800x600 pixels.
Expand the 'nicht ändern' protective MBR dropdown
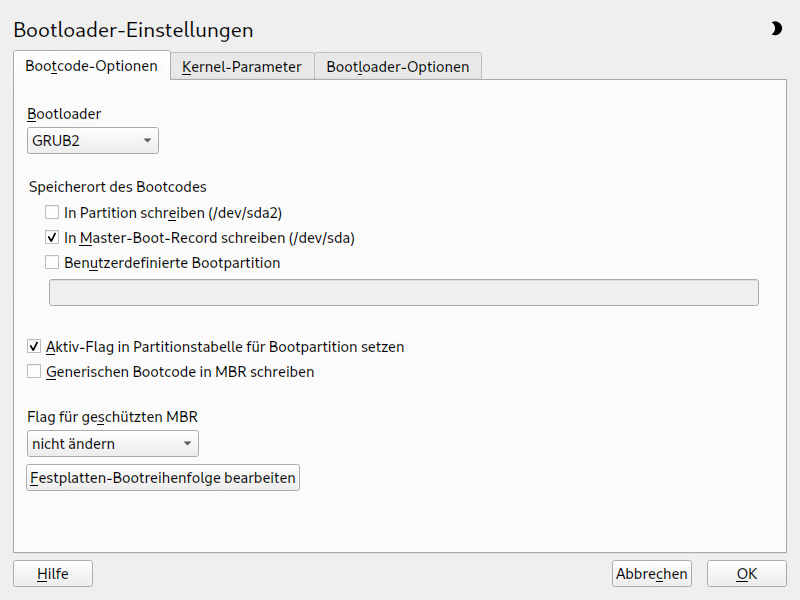pos(112,443)
